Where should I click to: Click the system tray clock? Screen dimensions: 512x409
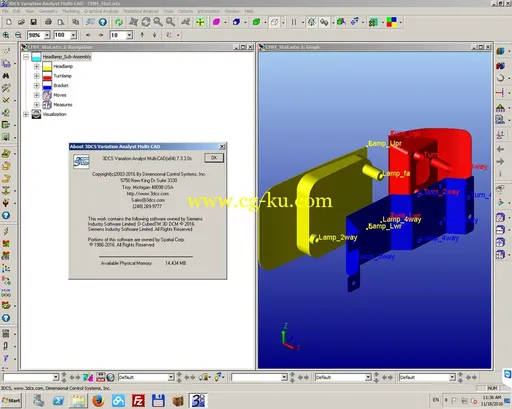491,400
